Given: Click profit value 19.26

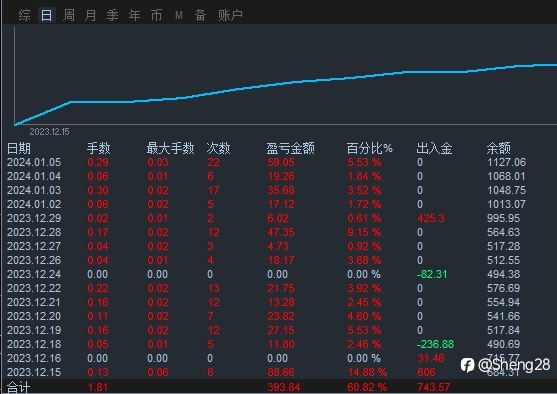Looking at the screenshot, I should pyautogui.click(x=281, y=176).
